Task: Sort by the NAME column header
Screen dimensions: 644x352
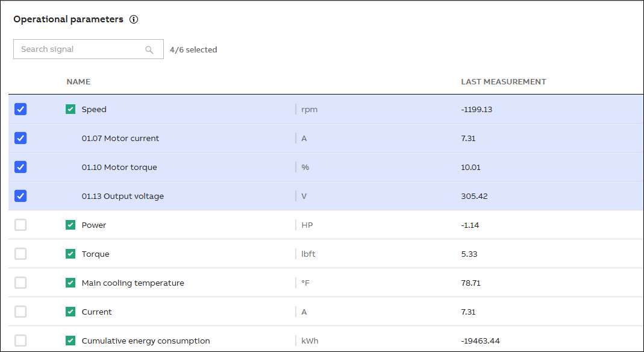Action: point(78,81)
